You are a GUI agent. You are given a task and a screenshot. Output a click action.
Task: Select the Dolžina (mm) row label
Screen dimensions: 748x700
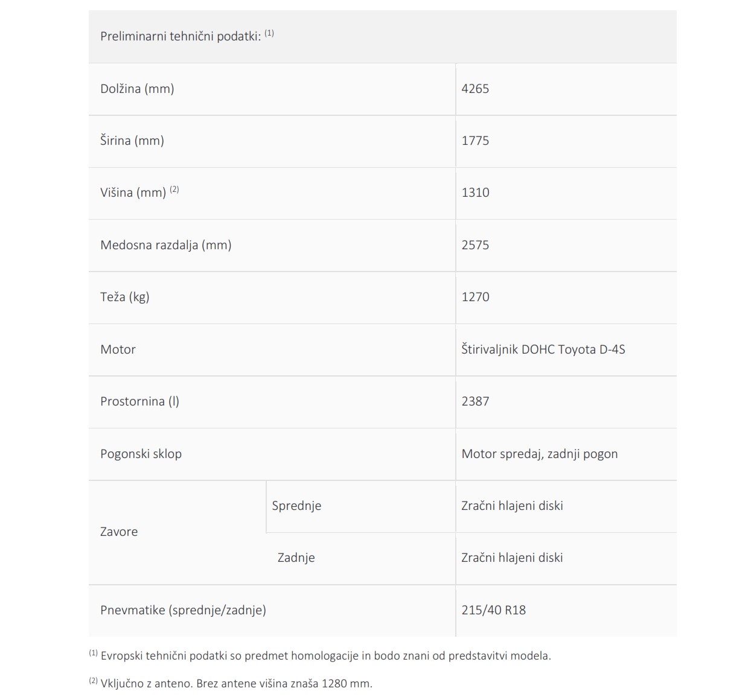[137, 89]
